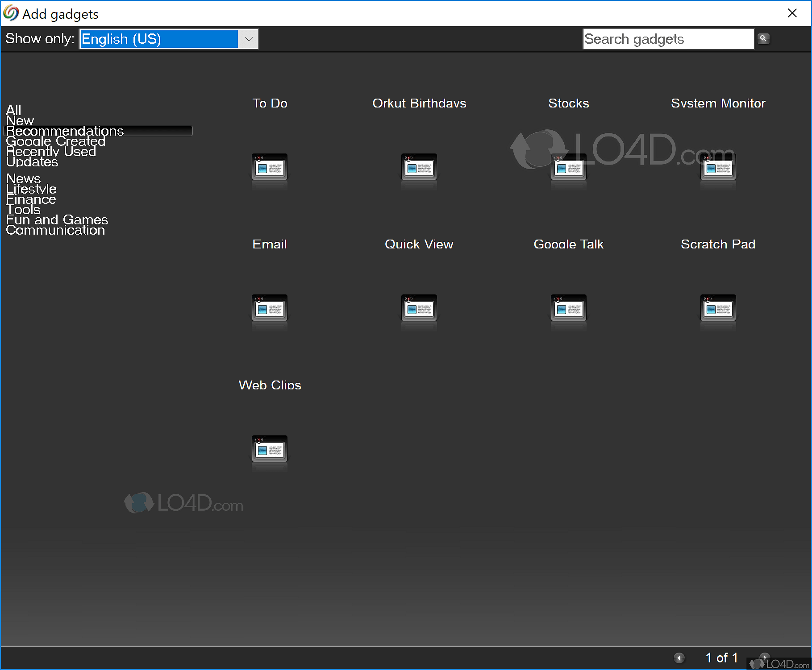Click the Stocks gadget title
This screenshot has height=670, width=812.
pos(569,103)
